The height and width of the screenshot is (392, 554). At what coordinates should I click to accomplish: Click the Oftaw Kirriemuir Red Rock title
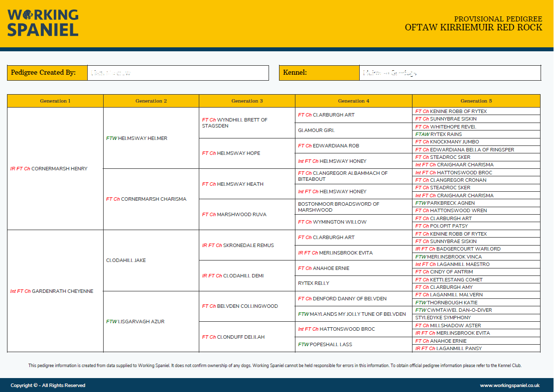pyautogui.click(x=473, y=28)
